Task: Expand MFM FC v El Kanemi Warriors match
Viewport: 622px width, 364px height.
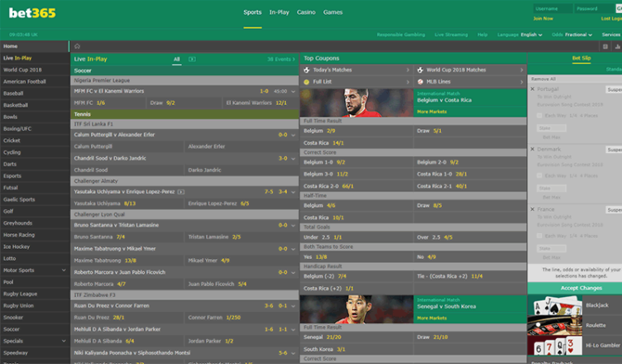Action: [x=292, y=91]
